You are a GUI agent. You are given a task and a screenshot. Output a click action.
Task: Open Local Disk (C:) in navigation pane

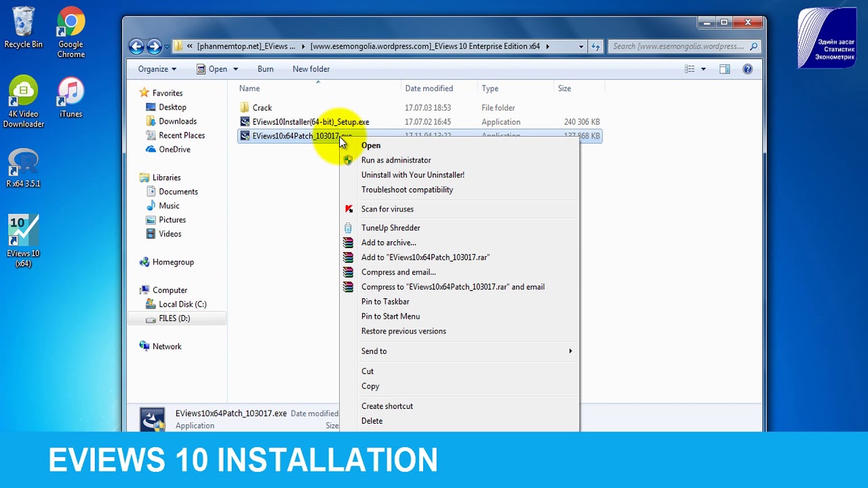182,304
